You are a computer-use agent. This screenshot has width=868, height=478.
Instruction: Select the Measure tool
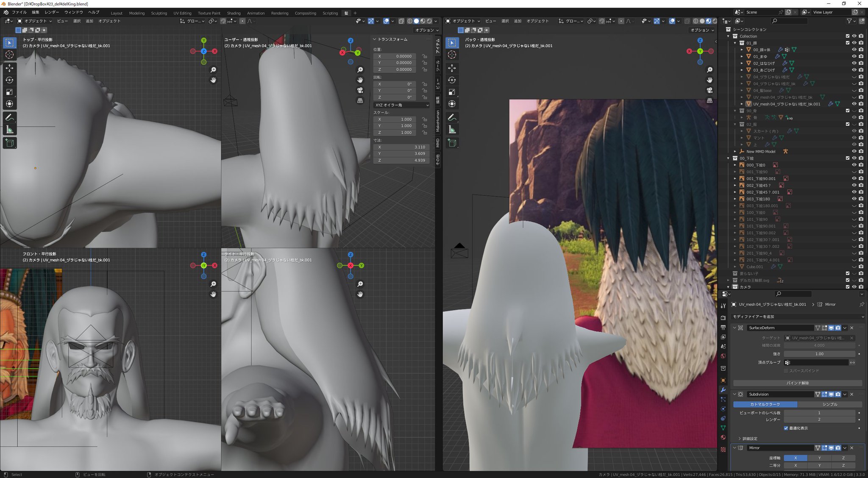tap(9, 130)
